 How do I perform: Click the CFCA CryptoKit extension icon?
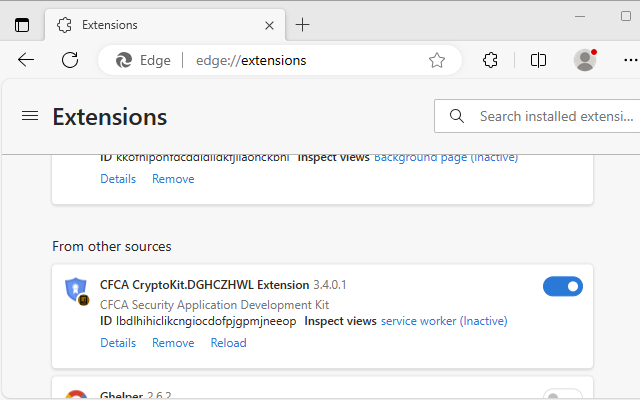point(76,291)
